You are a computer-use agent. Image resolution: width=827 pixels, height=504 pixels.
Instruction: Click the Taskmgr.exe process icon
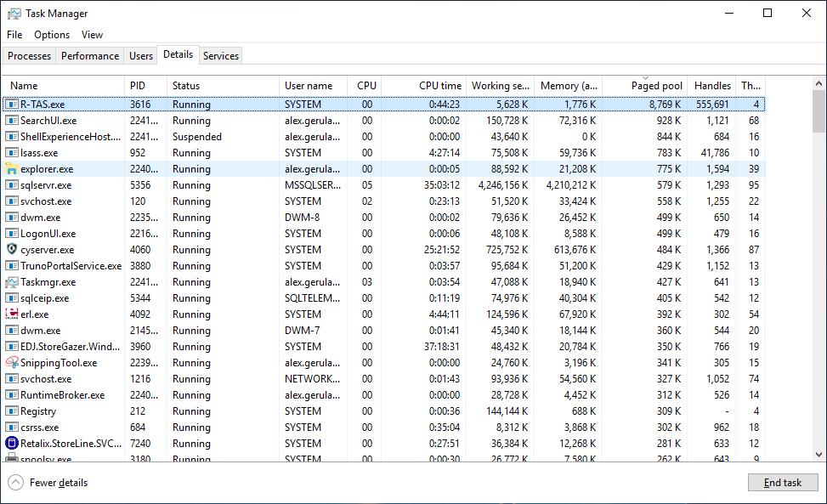tap(12, 282)
